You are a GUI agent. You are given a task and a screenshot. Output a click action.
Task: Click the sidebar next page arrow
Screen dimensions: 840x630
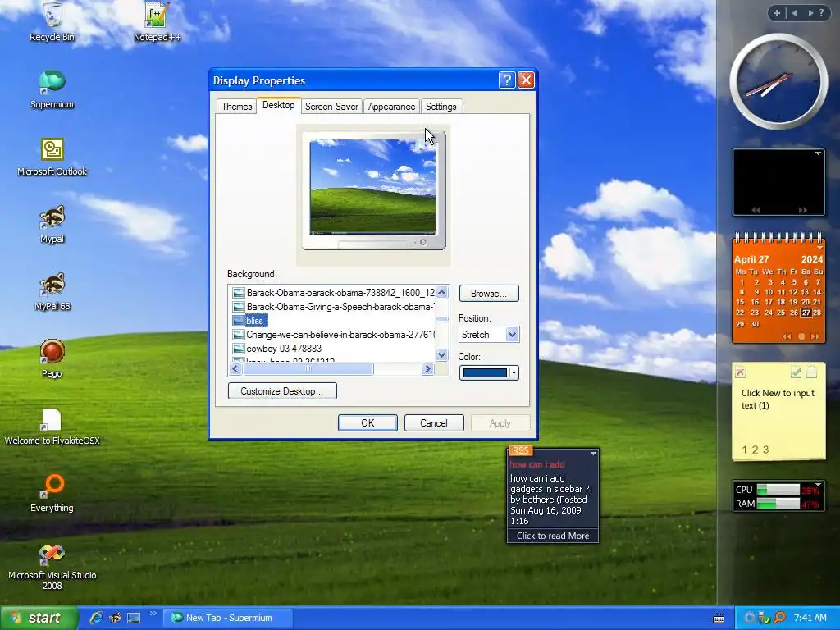pyautogui.click(x=810, y=13)
